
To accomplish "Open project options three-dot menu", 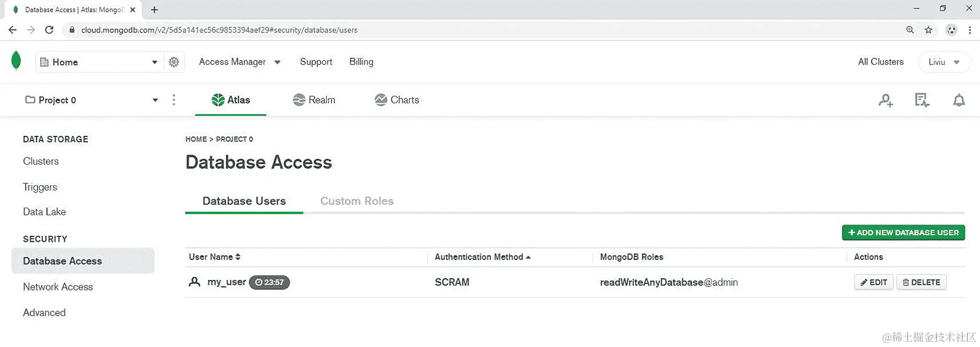I will (174, 100).
